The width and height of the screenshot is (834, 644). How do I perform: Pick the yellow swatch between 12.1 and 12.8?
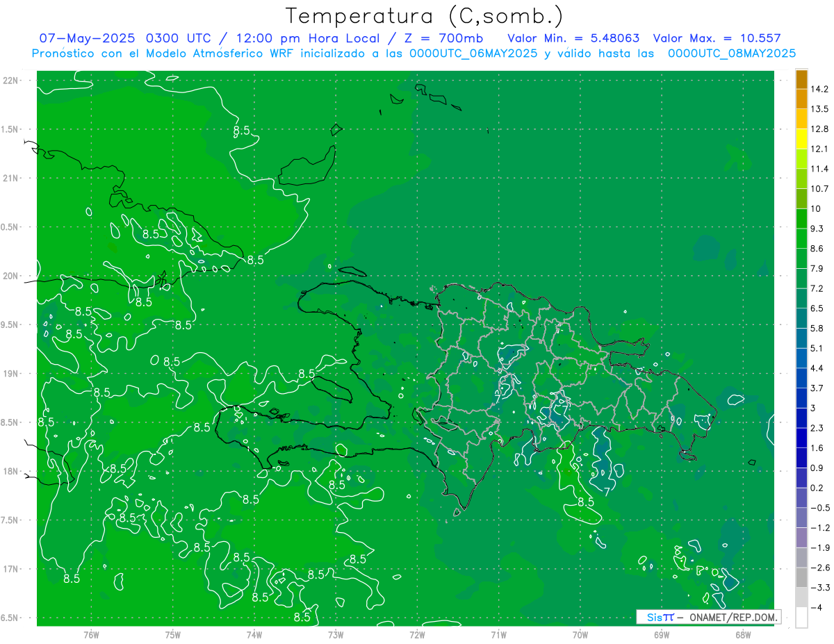click(x=801, y=139)
